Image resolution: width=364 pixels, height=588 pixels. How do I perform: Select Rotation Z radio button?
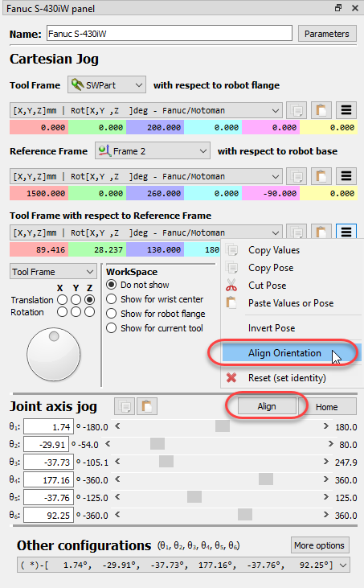[x=89, y=312]
